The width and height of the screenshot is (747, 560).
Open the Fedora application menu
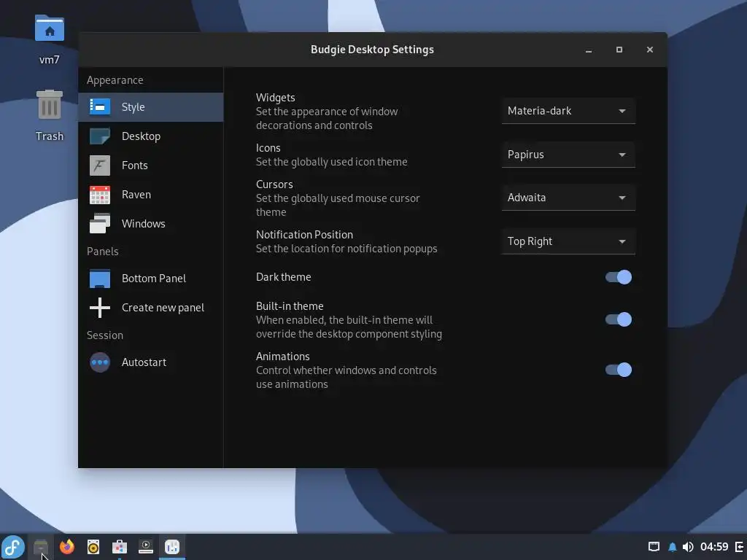(x=13, y=547)
